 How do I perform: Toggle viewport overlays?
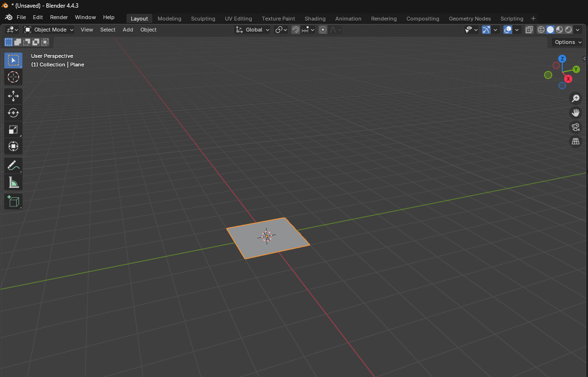[x=508, y=30]
